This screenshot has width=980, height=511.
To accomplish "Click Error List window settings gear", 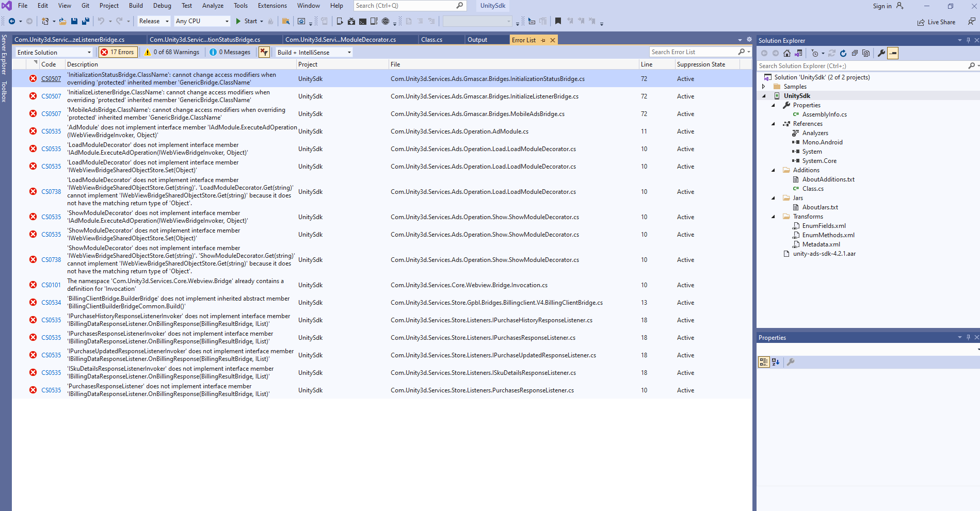I will (x=749, y=40).
